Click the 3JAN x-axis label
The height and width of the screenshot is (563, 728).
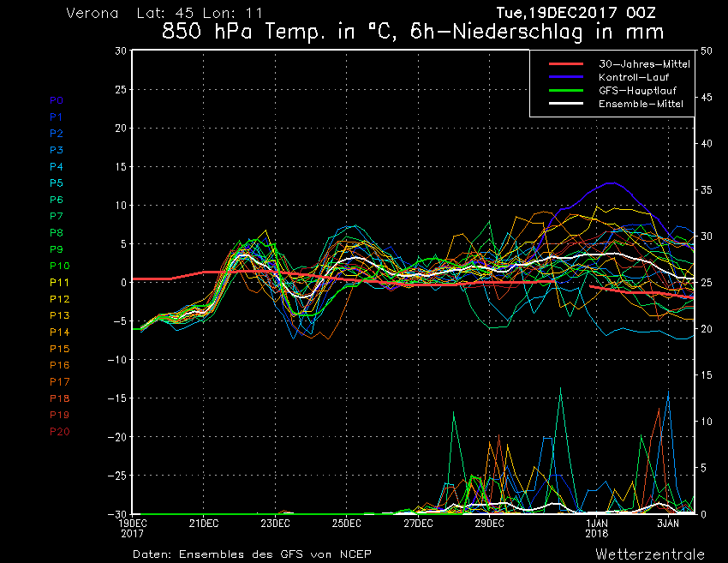click(x=668, y=524)
